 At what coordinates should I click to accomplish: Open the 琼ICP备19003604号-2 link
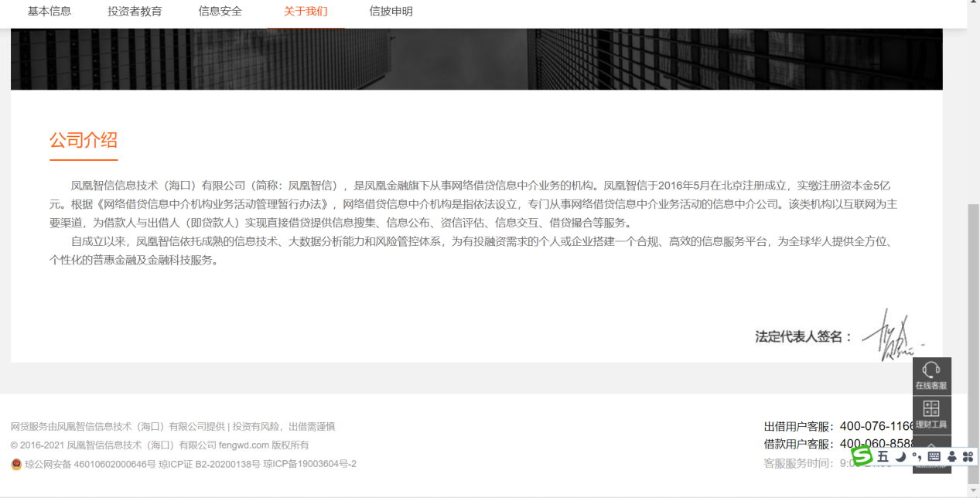309,464
